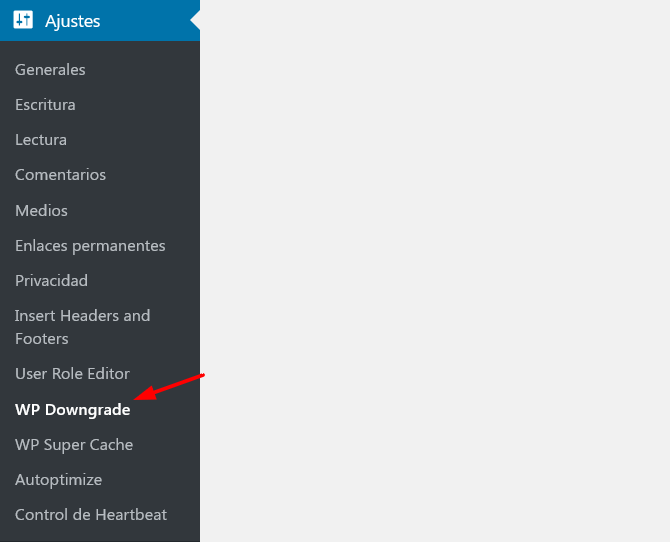The image size is (670, 542).
Task: Click the word Footers in the sidebar
Action: coord(41,339)
